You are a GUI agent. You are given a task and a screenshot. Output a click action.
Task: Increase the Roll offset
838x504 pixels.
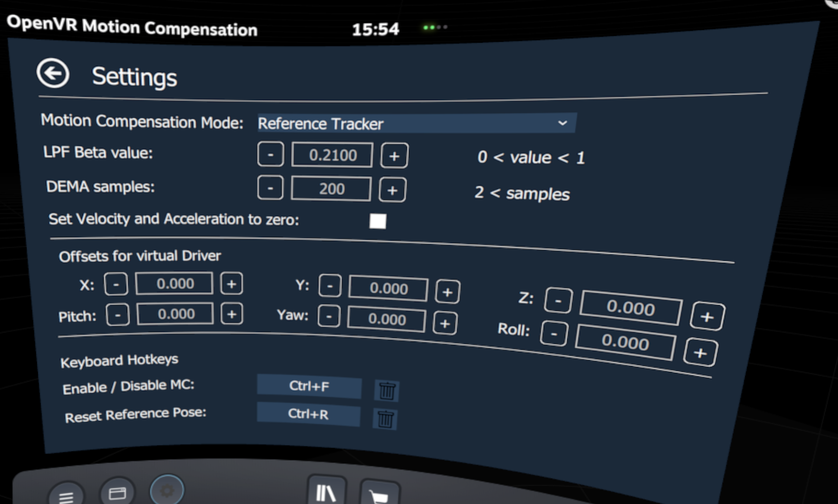[x=700, y=352]
